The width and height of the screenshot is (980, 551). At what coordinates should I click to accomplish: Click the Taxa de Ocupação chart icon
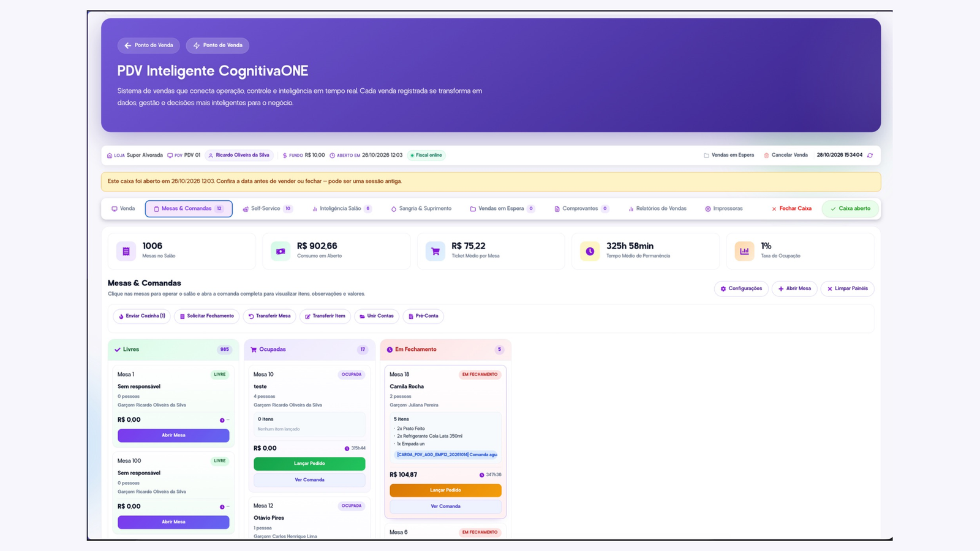(744, 251)
